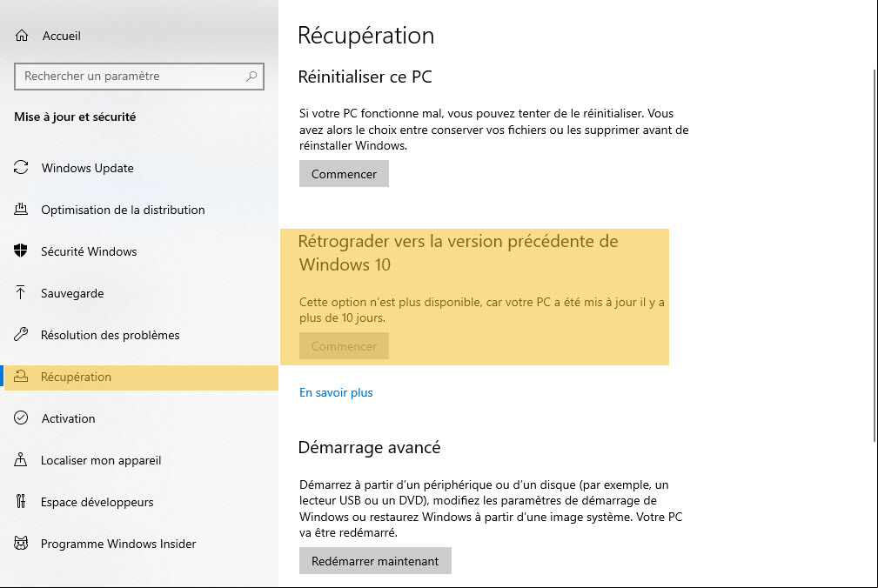Click the search magnifier icon
Image resolution: width=878 pixels, height=588 pixels.
251,76
